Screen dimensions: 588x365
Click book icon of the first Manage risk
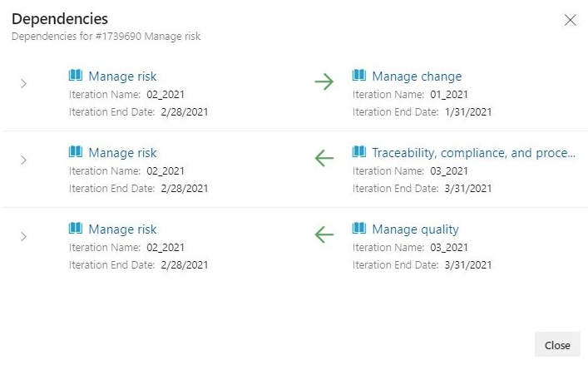coord(76,76)
